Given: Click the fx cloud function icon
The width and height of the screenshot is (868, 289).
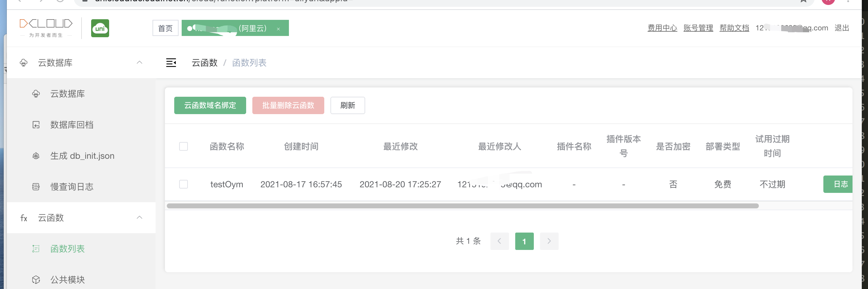Looking at the screenshot, I should (24, 218).
